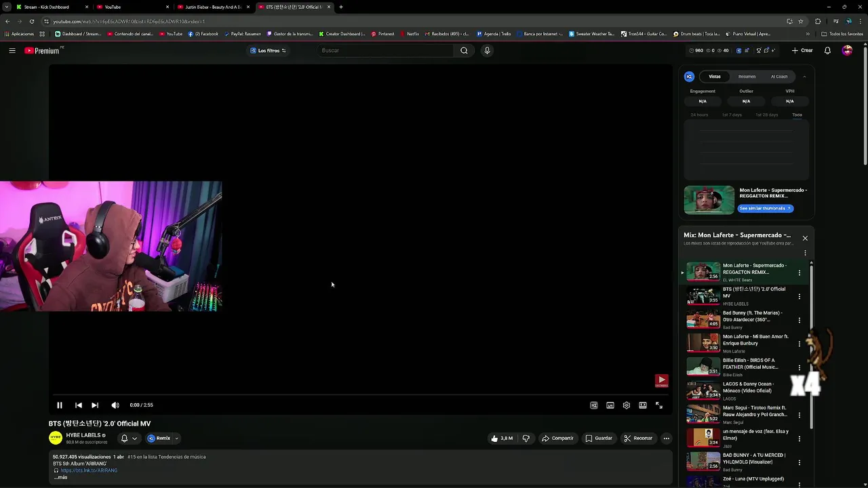Play un mensaje de voz thumbnail
The height and width of the screenshot is (488, 868).
click(x=703, y=438)
